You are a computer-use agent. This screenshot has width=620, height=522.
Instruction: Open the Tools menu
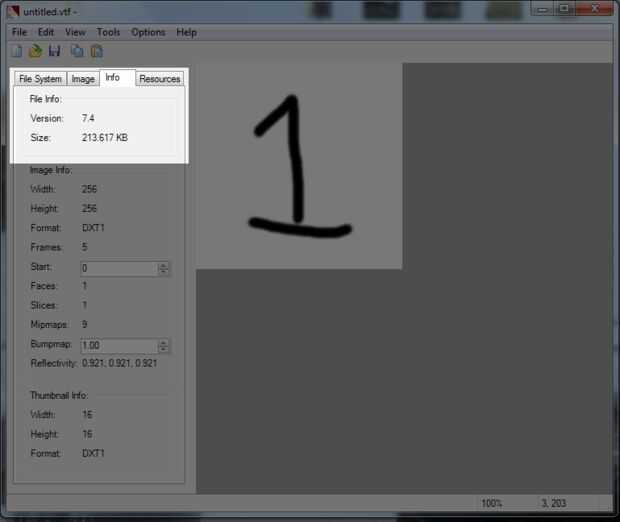108,32
